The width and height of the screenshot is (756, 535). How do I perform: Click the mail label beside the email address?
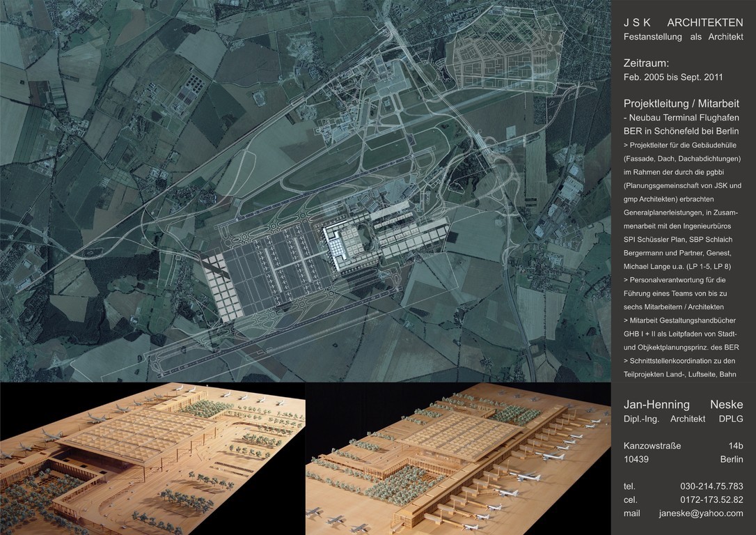(631, 513)
